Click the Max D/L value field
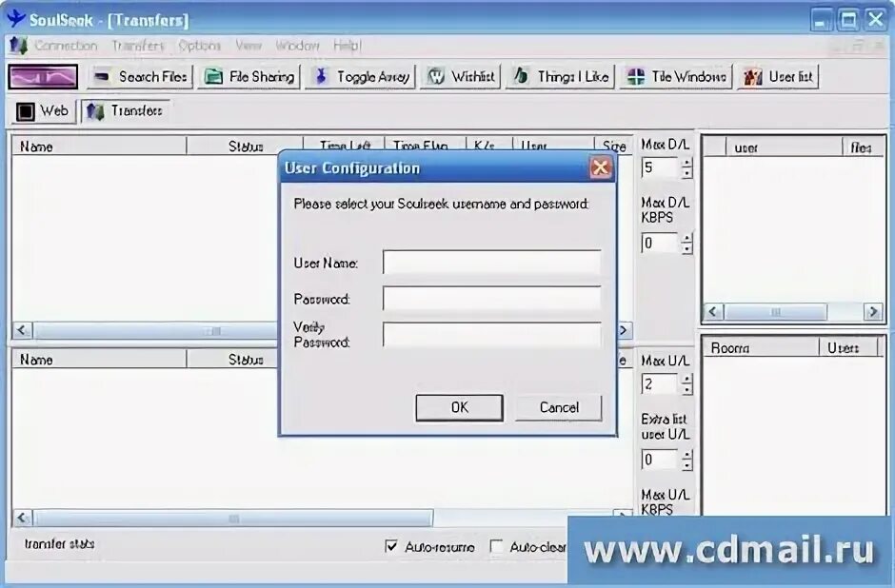This screenshot has width=895, height=588. [660, 167]
